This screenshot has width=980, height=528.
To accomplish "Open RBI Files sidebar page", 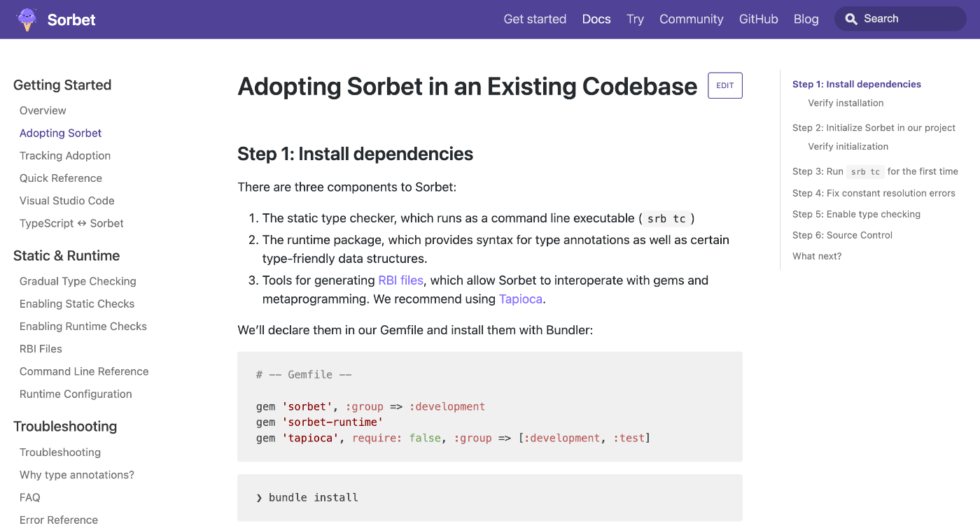I will pyautogui.click(x=41, y=348).
